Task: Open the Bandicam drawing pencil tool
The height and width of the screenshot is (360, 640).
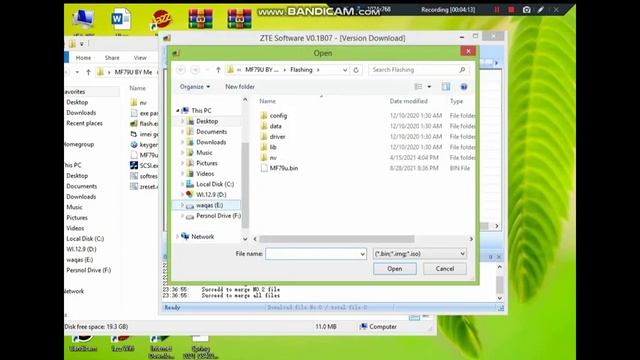Action: point(541,9)
